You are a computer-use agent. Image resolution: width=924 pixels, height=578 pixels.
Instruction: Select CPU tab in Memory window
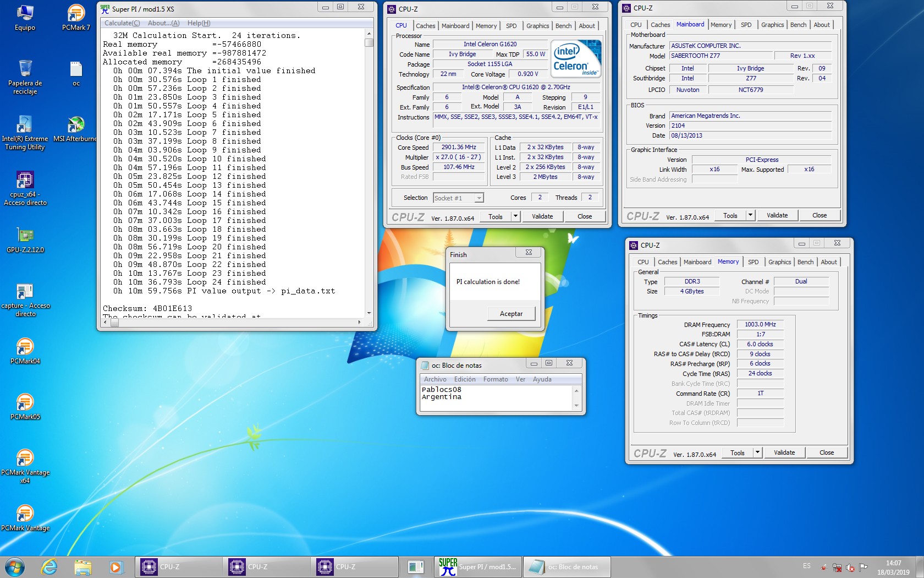[x=643, y=262]
